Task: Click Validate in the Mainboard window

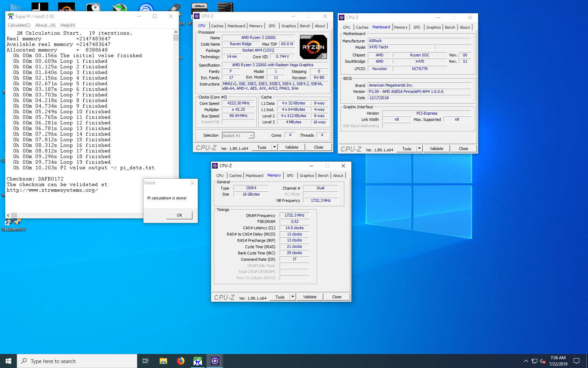Action: (x=436, y=149)
